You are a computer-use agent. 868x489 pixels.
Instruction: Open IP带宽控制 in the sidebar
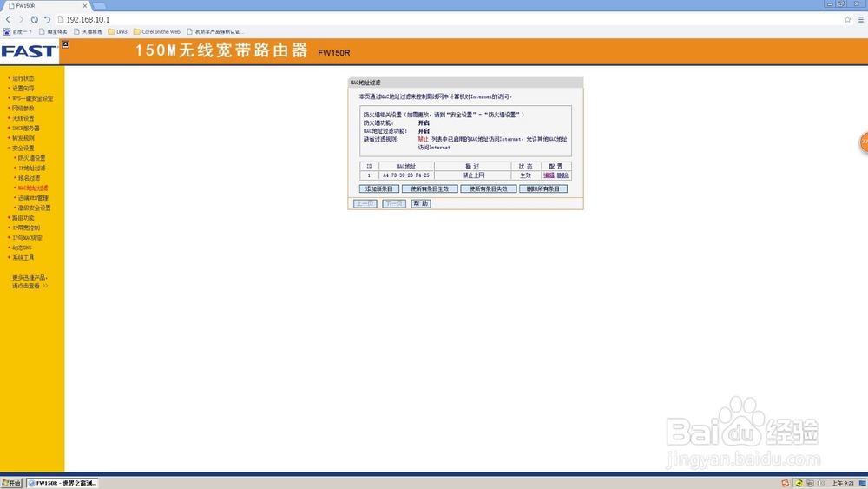coord(25,228)
